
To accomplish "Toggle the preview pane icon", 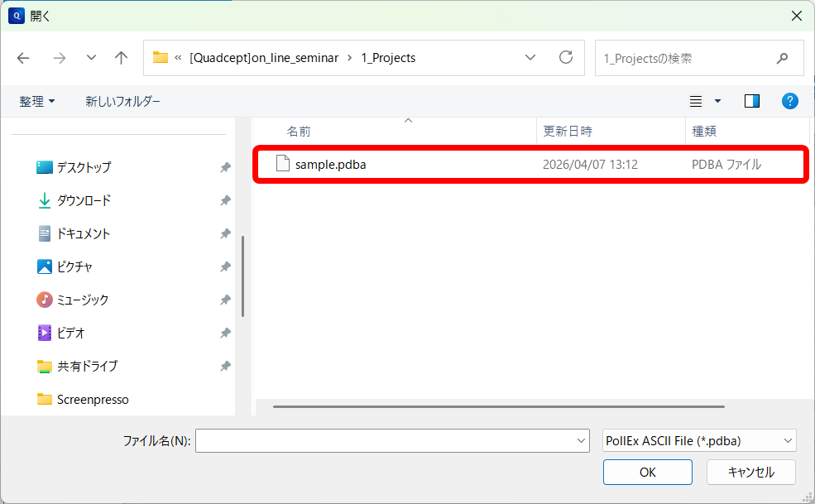I will (x=751, y=101).
